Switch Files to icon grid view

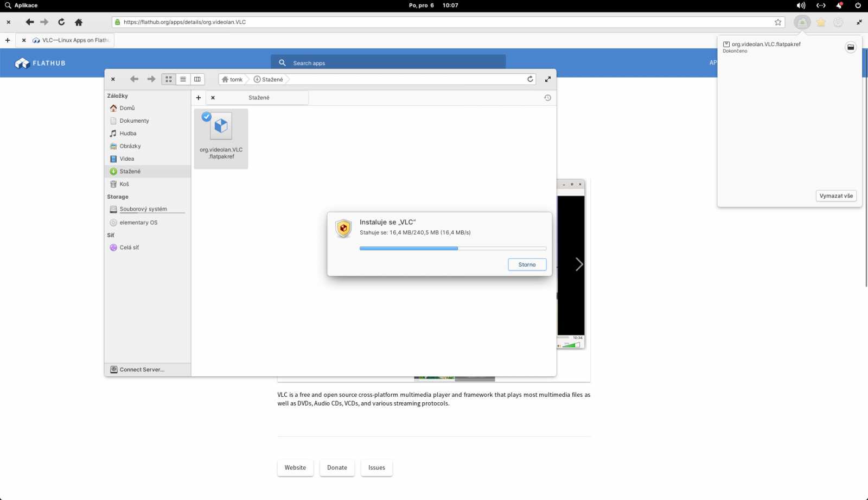(169, 79)
